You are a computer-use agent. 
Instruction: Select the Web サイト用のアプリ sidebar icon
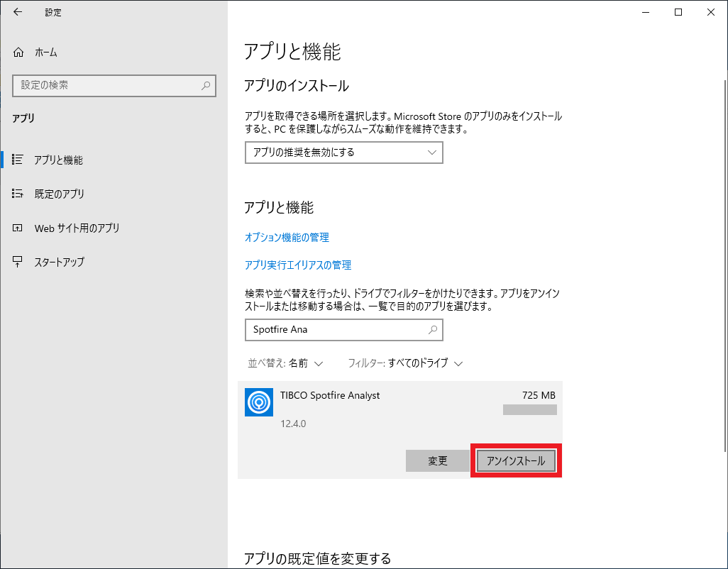point(18,228)
